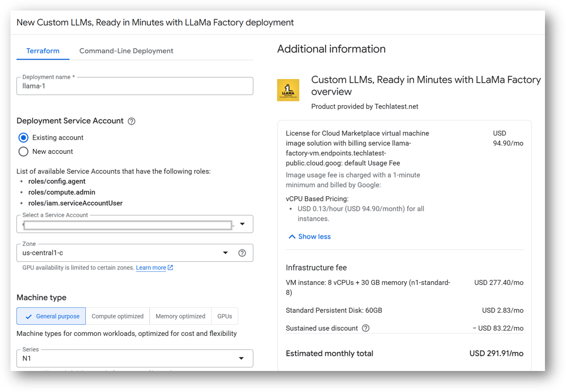Select the Existing account radio button

click(24, 138)
